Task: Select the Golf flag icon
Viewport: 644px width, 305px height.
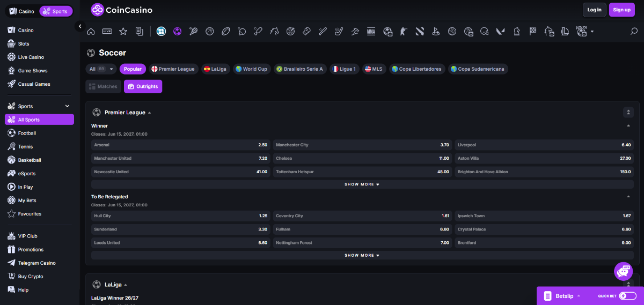Action: (436, 32)
